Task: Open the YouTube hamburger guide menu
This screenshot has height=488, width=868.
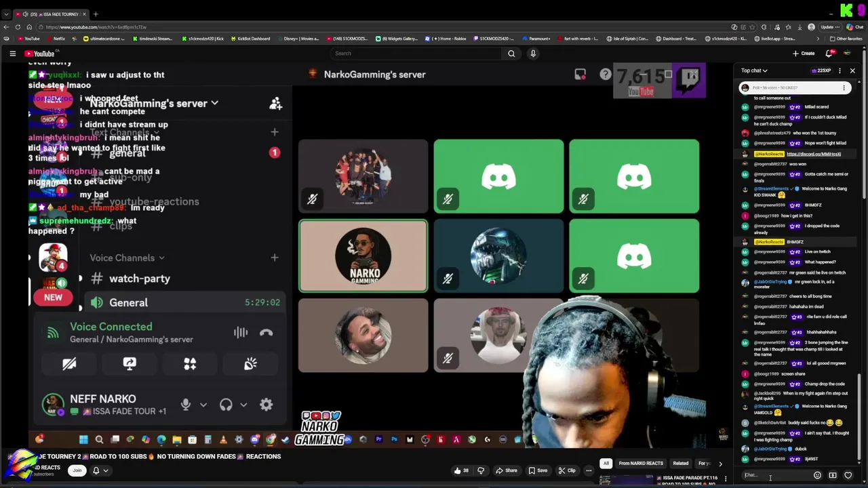Action: click(12, 54)
